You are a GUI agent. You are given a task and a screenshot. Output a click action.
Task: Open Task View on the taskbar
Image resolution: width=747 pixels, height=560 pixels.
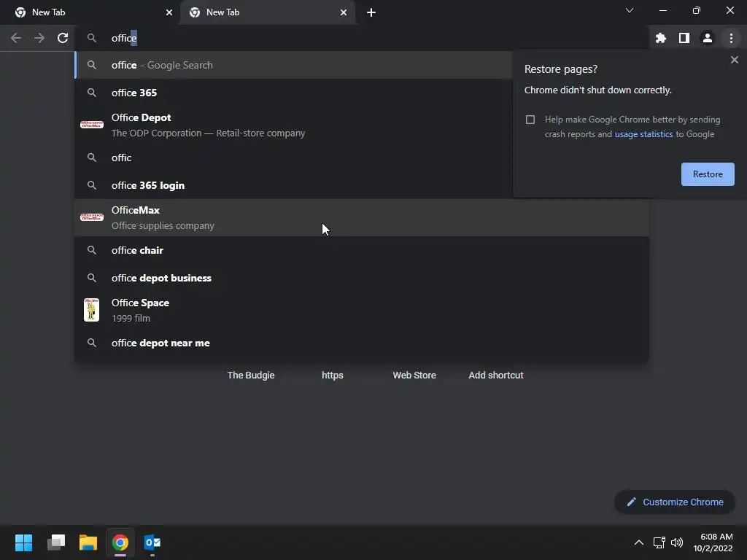(x=56, y=542)
